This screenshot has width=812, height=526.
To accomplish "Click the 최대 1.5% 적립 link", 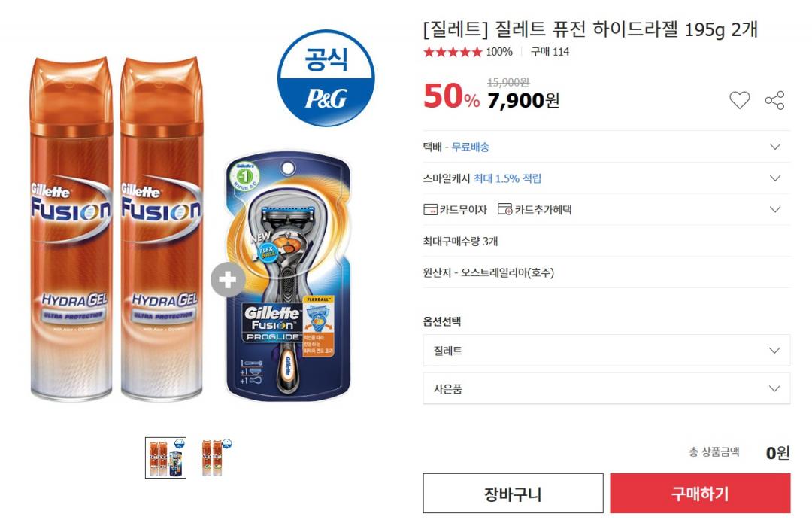I will [507, 178].
